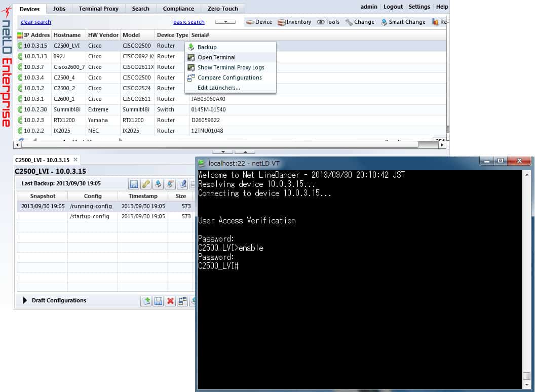Click status icon for 10.0.2.30 row

tap(20, 109)
